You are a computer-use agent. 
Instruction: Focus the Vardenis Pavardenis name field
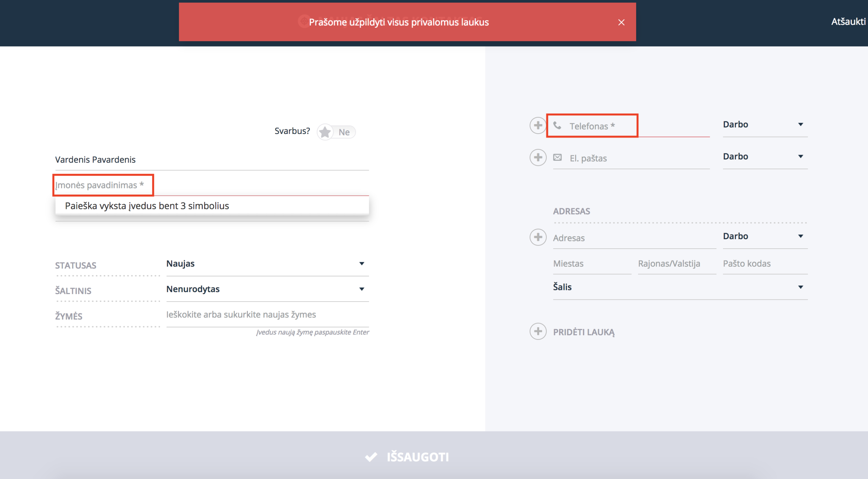[x=212, y=160]
